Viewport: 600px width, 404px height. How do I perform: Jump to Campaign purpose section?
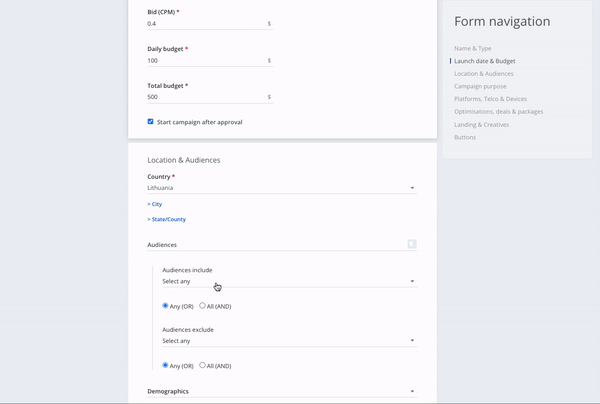(480, 86)
